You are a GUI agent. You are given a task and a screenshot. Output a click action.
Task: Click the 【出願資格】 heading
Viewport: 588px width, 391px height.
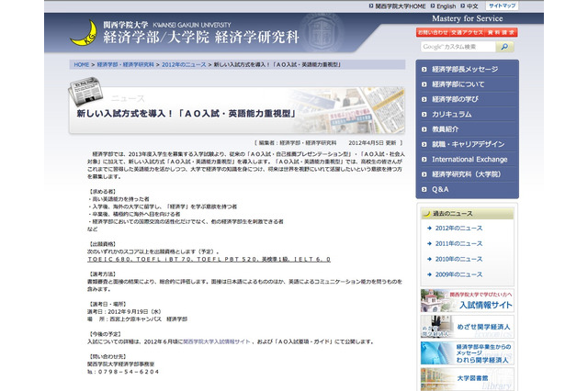click(102, 244)
